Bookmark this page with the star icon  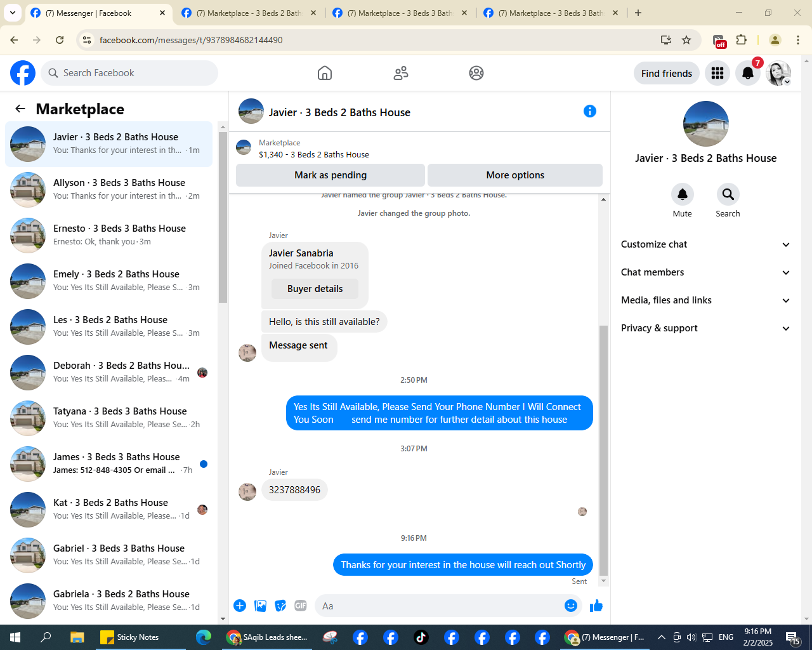(686, 40)
